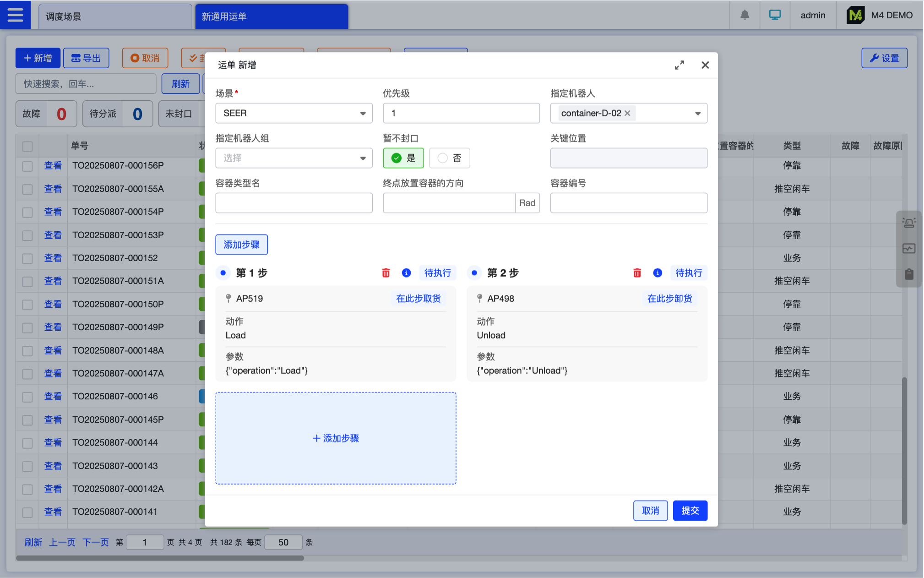The height and width of the screenshot is (578, 924).
Task: Click the notification bell icon
Action: [745, 15]
